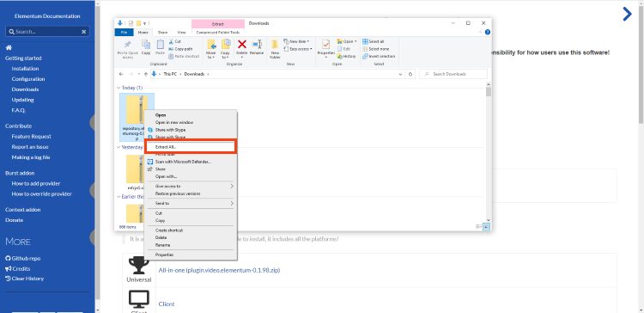The image size is (644, 313).
Task: Click This PC in the address breadcrumb
Action: pyautogui.click(x=171, y=75)
